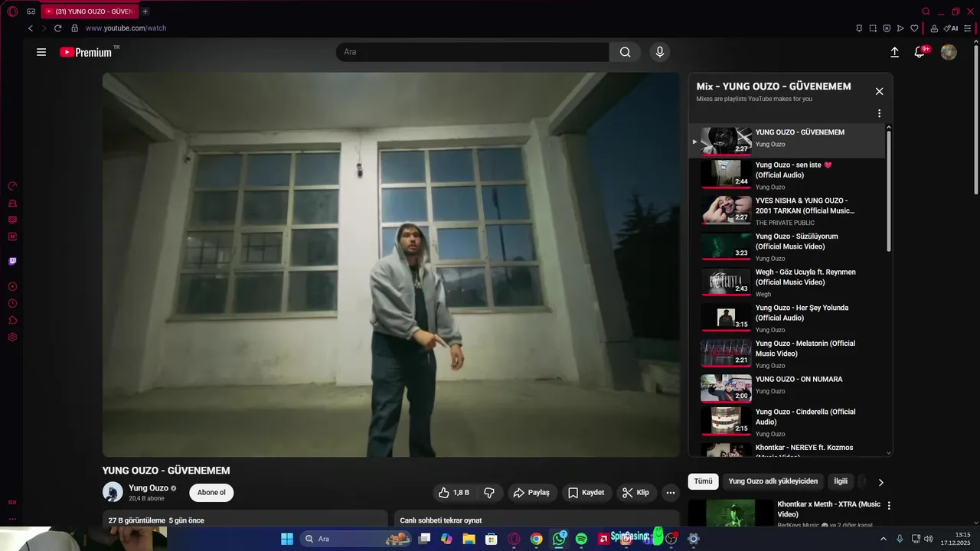Open Google Chrome from the taskbar

pos(537,539)
